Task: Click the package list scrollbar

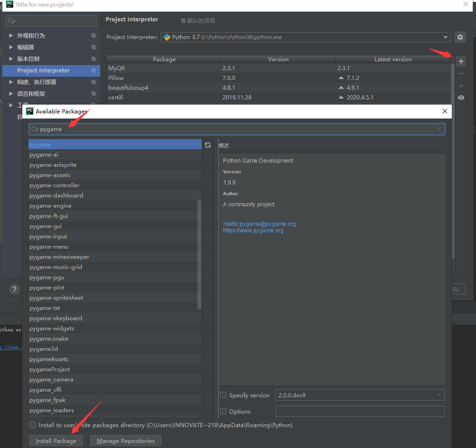Action: click(199, 254)
